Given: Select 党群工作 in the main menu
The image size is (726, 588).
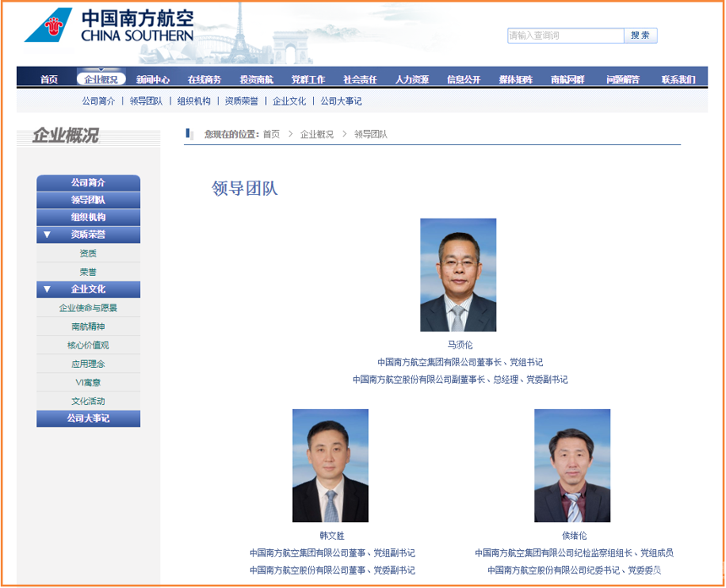Looking at the screenshot, I should tap(308, 79).
